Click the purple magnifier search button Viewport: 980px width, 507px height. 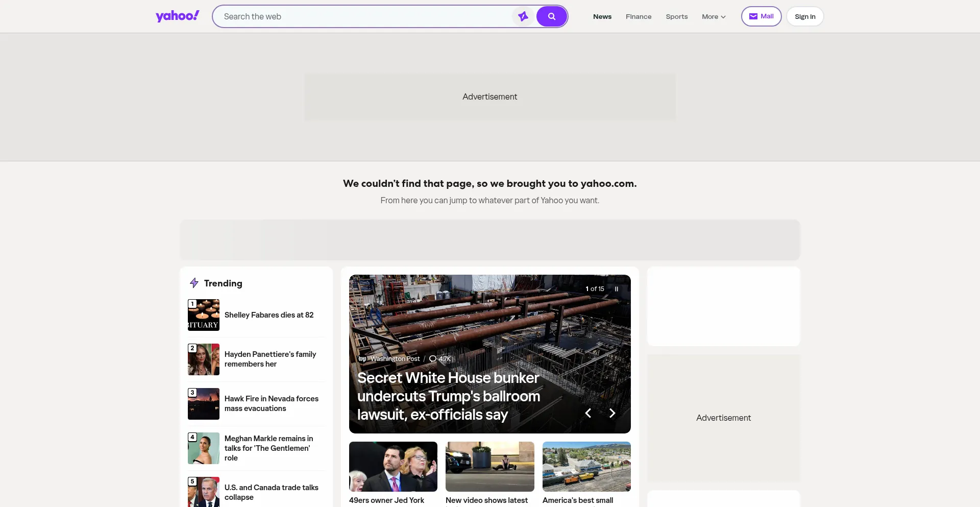pos(552,16)
